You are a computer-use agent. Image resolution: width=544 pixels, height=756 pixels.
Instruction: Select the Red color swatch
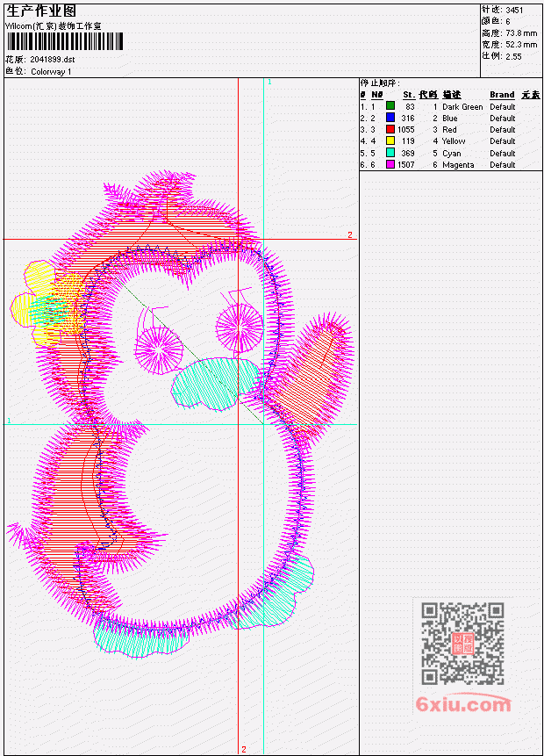pos(390,129)
